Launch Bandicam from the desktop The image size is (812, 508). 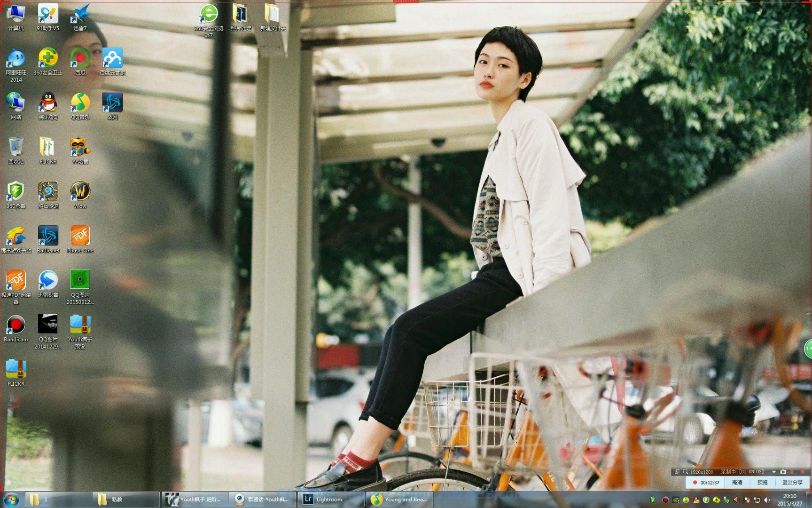click(16, 328)
